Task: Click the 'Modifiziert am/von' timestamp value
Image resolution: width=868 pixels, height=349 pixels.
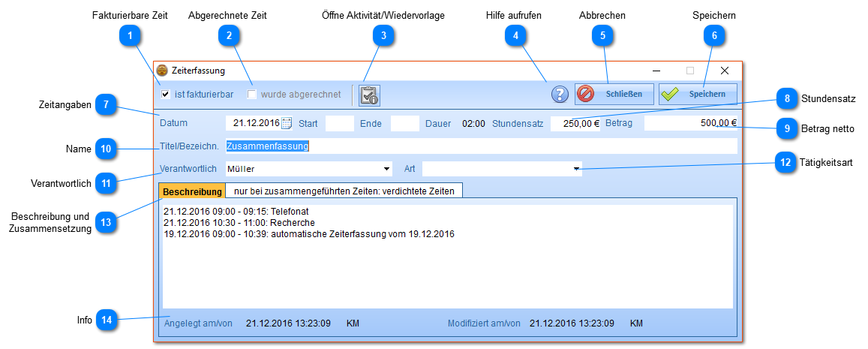Action: 572,323
